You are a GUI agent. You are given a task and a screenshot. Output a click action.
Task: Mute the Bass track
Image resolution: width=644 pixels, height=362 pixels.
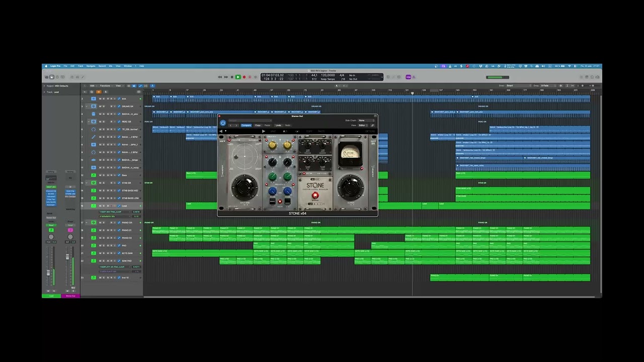click(x=100, y=175)
